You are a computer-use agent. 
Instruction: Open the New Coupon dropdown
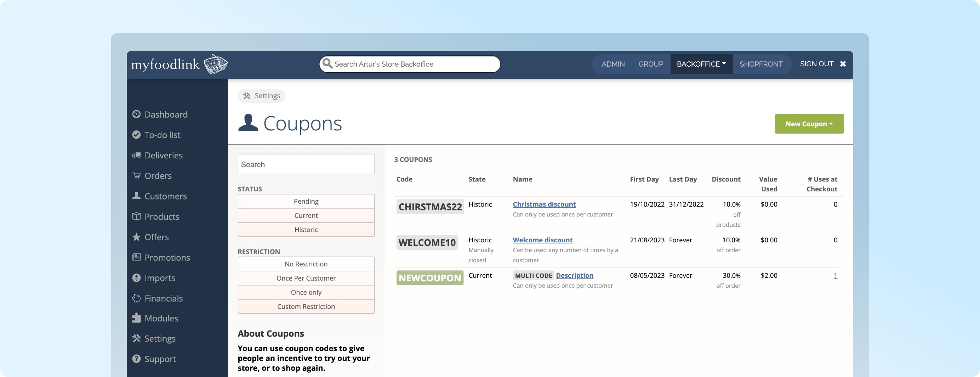tap(809, 124)
